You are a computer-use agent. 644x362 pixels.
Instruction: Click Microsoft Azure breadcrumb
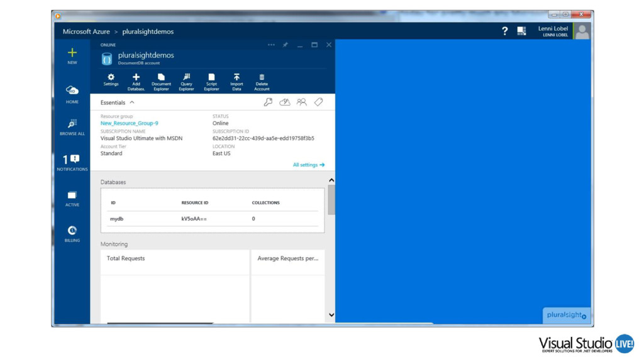point(86,31)
